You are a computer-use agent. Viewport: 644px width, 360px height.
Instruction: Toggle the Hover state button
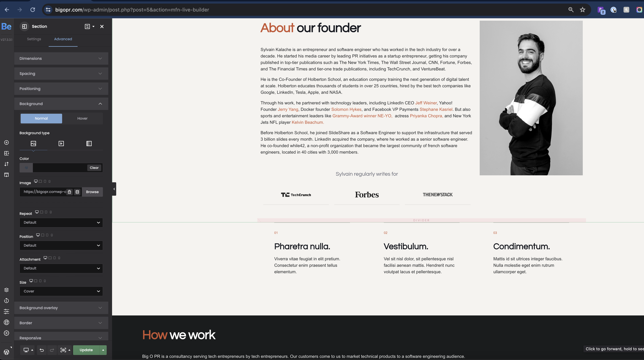[x=82, y=118]
